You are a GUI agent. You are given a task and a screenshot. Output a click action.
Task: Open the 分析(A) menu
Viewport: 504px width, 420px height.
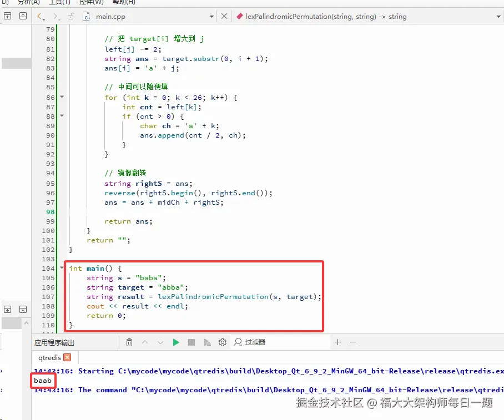[x=29, y=2]
